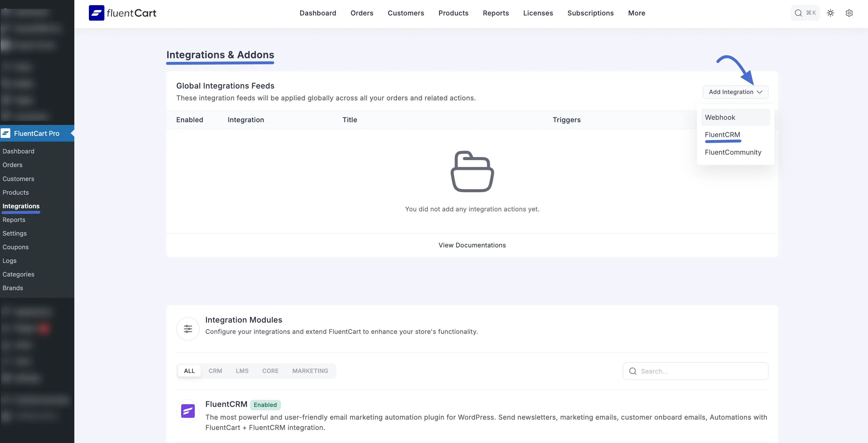Viewport: 868px width, 443px height.
Task: Expand the Add Integration dropdown
Action: tap(735, 92)
